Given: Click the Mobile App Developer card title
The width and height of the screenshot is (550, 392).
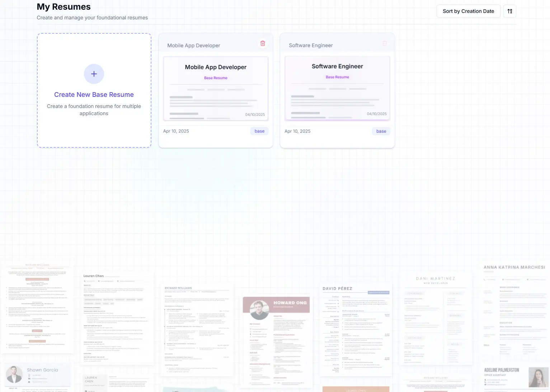Looking at the screenshot, I should click(x=194, y=45).
